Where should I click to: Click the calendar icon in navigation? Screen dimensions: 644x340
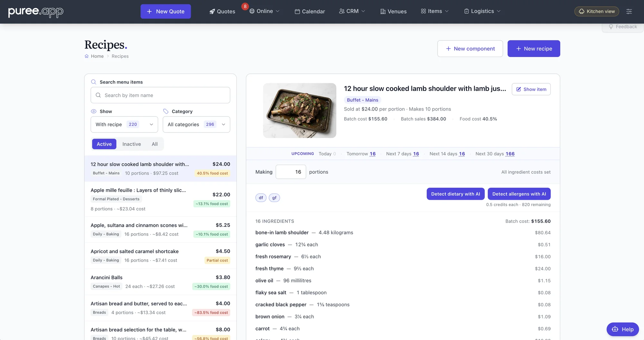point(297,12)
